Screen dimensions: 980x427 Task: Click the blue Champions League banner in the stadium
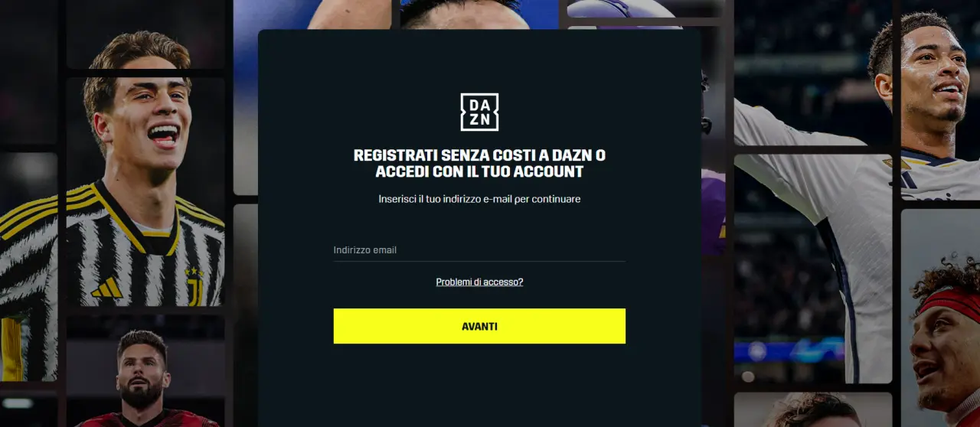tap(789, 351)
